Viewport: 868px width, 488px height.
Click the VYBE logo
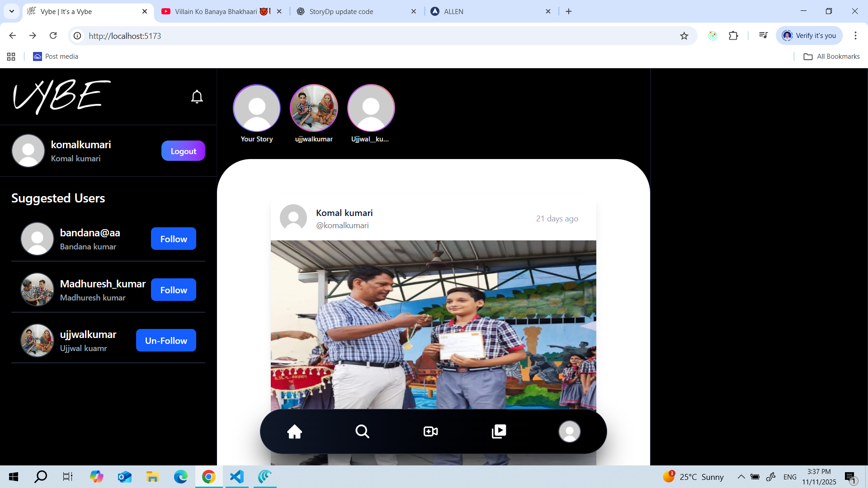click(61, 96)
